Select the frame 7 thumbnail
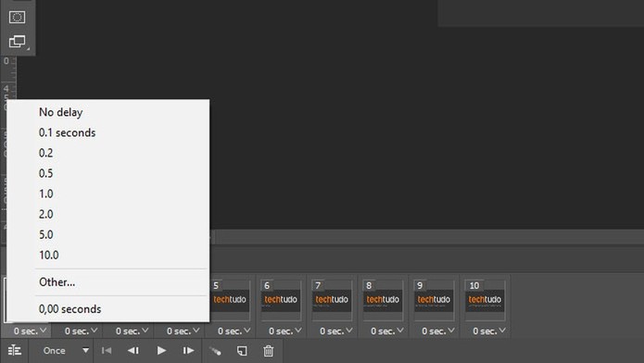The width and height of the screenshot is (644, 363). pos(332,300)
